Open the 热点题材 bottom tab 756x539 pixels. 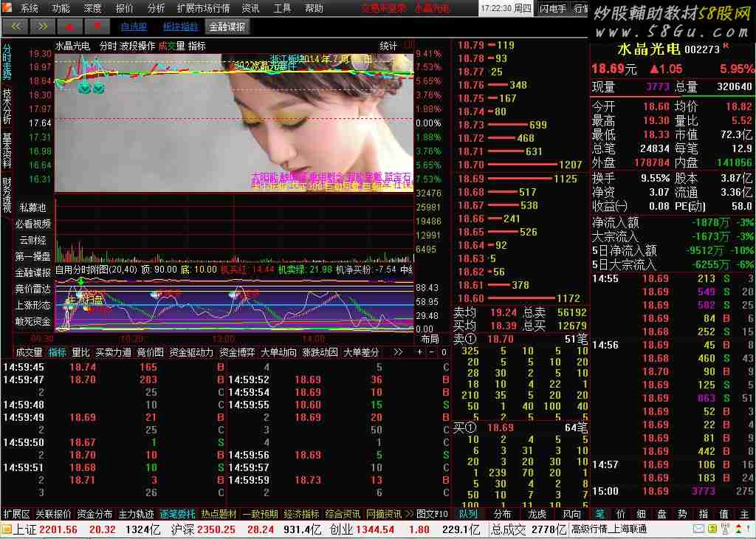219,515
